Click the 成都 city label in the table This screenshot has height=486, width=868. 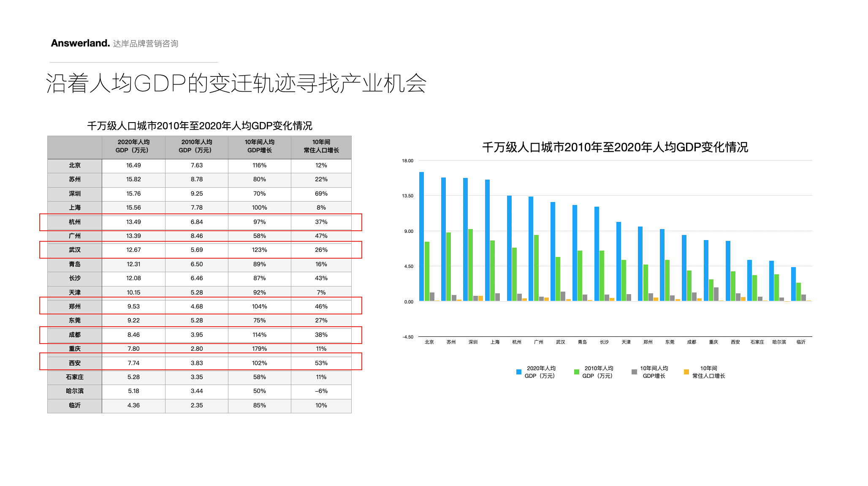74,334
